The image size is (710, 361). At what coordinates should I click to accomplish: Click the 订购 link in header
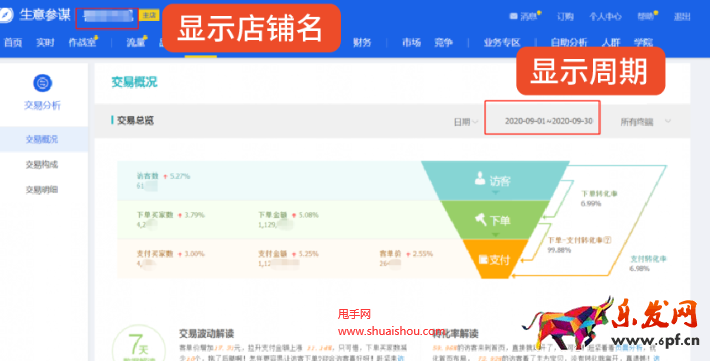coord(565,17)
